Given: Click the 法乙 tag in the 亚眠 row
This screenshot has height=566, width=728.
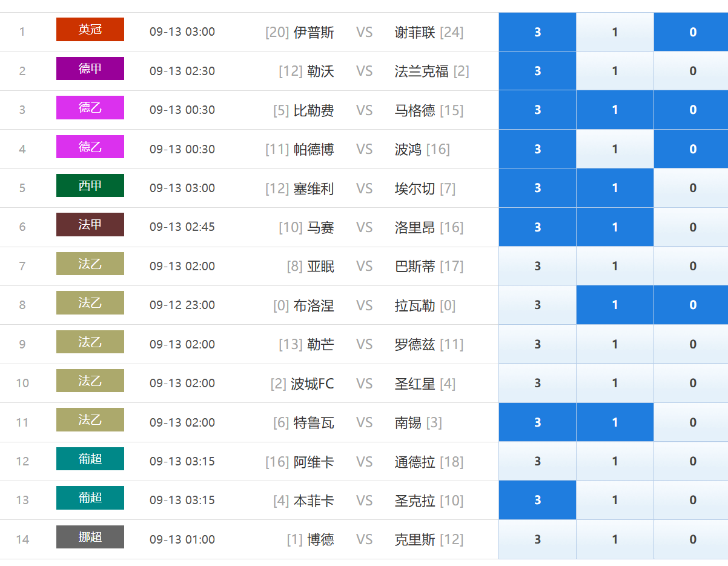Looking at the screenshot, I should [x=90, y=264].
